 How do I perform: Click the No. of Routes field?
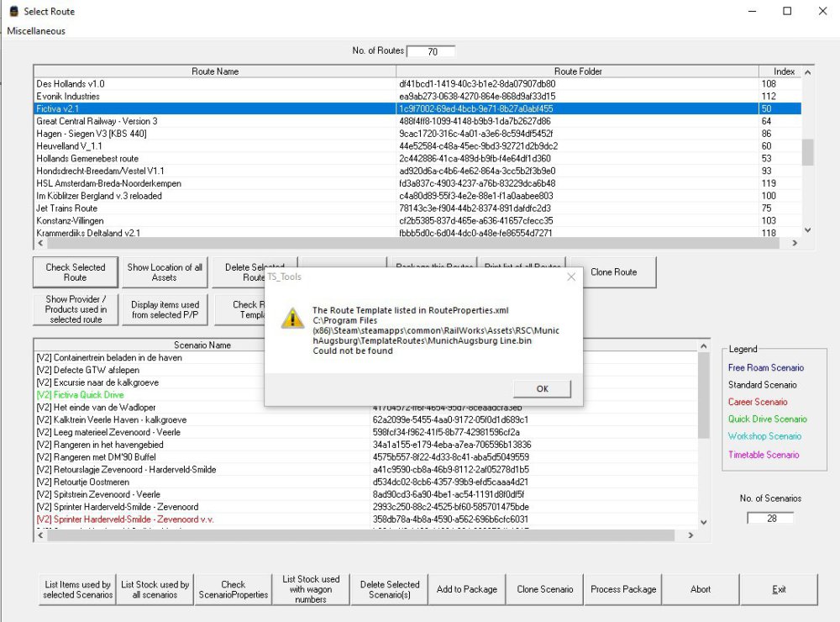coord(432,51)
